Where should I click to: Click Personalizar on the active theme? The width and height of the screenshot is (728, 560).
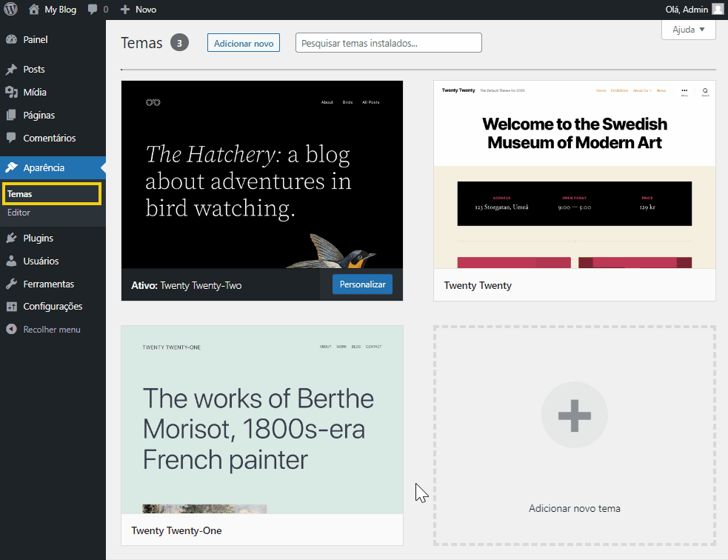pyautogui.click(x=362, y=284)
